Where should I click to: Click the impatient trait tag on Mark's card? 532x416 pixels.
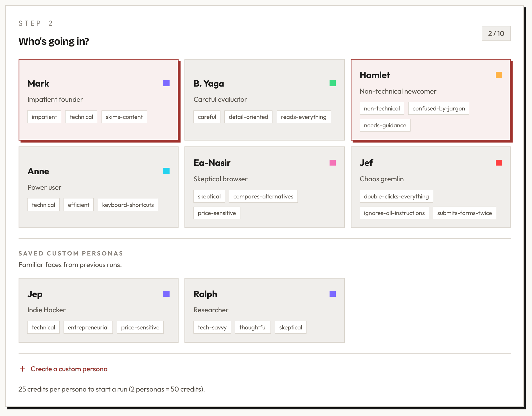click(44, 117)
